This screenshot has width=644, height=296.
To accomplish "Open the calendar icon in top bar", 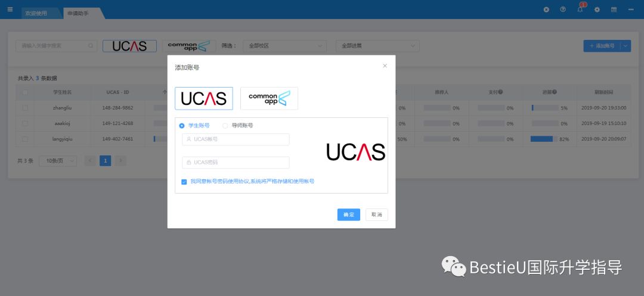I will (614, 10).
